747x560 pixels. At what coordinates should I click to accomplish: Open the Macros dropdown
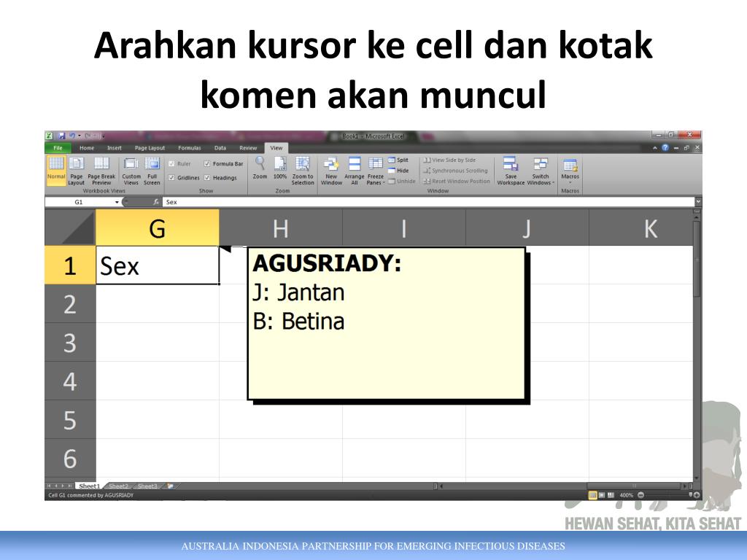pos(570,170)
